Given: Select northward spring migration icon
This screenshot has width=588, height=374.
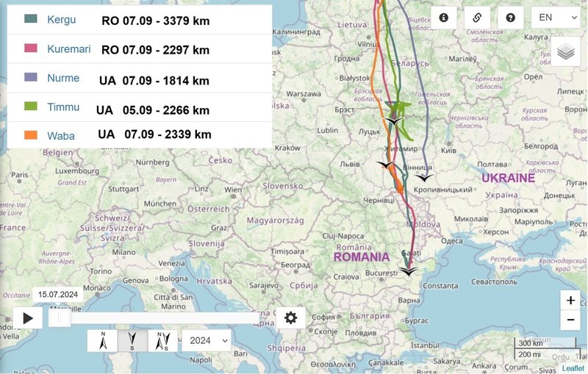Looking at the screenshot, I should pyautogui.click(x=103, y=341).
